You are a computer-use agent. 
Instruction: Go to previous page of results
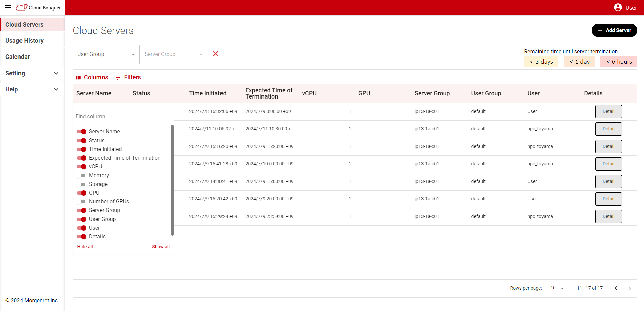coord(616,288)
